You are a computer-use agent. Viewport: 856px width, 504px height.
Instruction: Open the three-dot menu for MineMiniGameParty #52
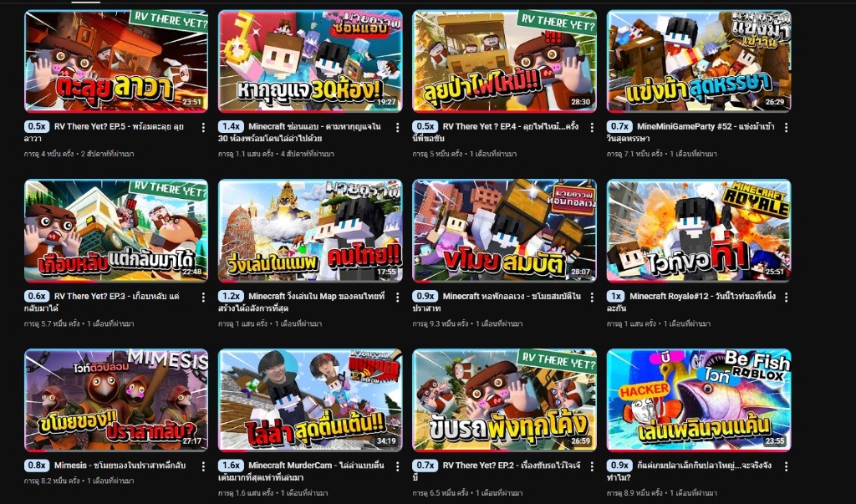[x=786, y=127]
